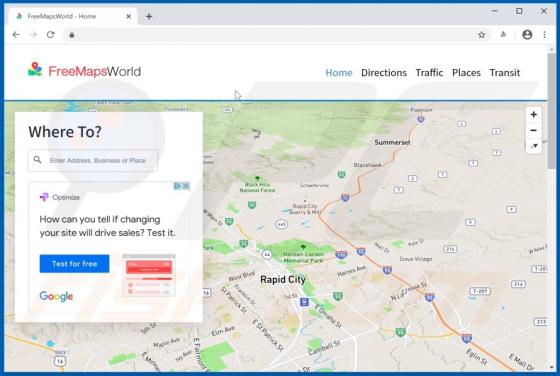Click the Google logo in ad
This screenshot has width=560, height=376.
[x=56, y=296]
